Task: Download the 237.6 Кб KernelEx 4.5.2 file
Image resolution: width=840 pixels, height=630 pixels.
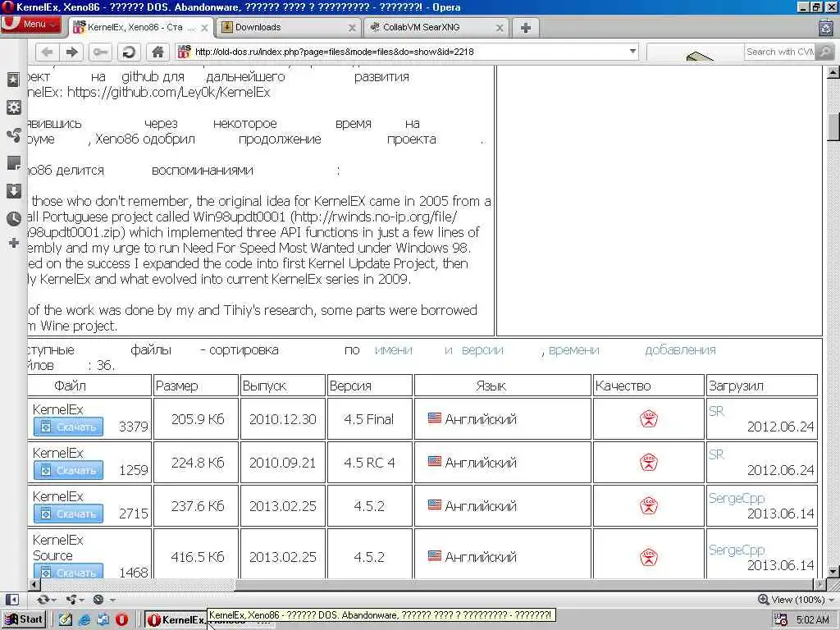Action: [69, 514]
